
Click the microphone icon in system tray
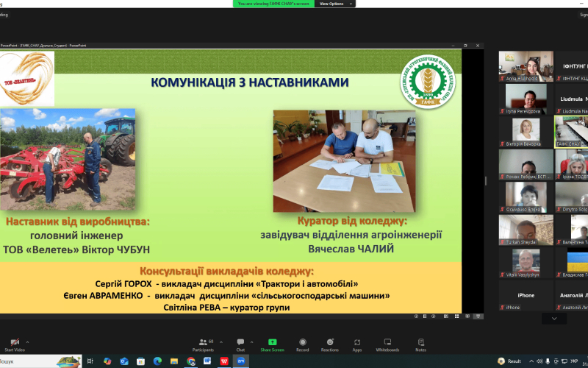[x=548, y=361]
